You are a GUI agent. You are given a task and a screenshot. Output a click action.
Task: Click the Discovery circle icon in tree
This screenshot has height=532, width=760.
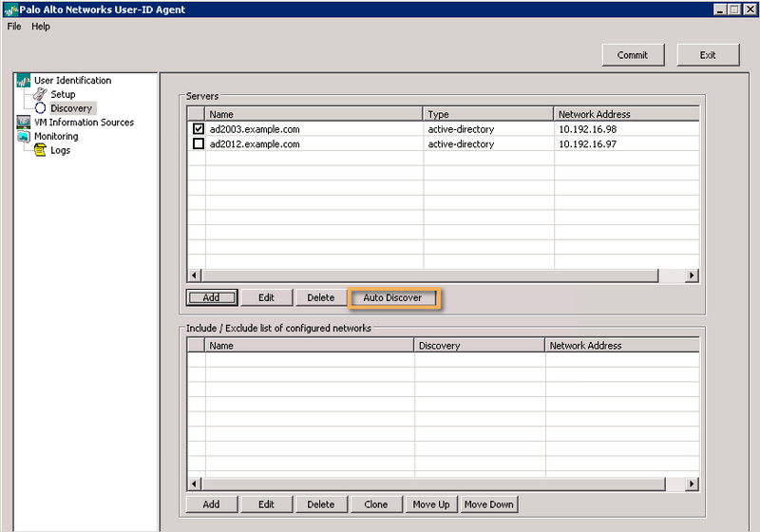[x=40, y=108]
